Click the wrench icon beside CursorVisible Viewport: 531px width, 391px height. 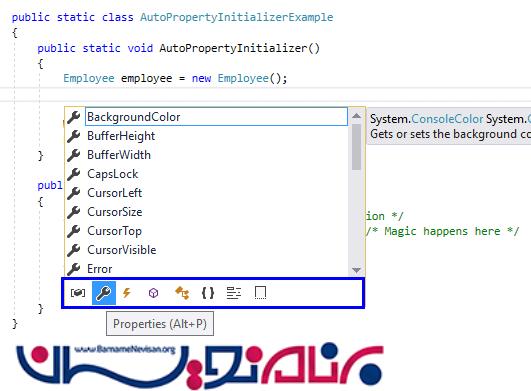[x=73, y=250]
